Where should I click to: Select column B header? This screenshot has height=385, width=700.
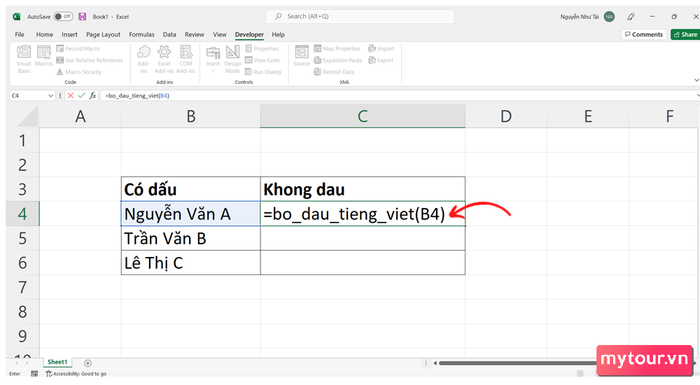pos(191,117)
